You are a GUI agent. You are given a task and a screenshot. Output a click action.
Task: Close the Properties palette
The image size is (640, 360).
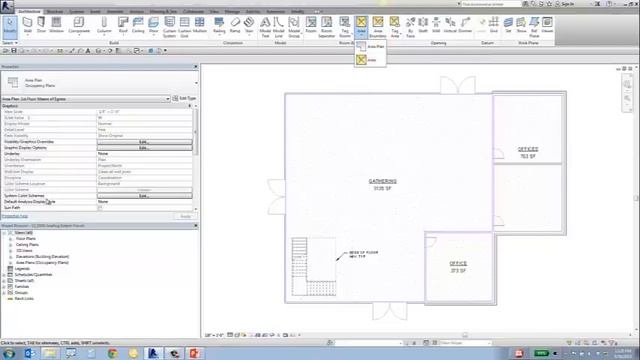point(196,67)
